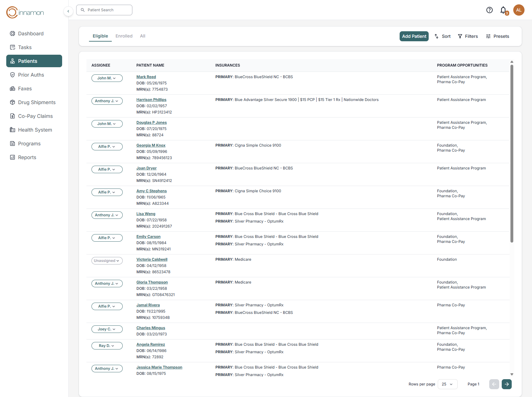Change assignee Joey C. for Charles Mingus
Image resolution: width=532 pixels, height=397 pixels.
tap(107, 329)
